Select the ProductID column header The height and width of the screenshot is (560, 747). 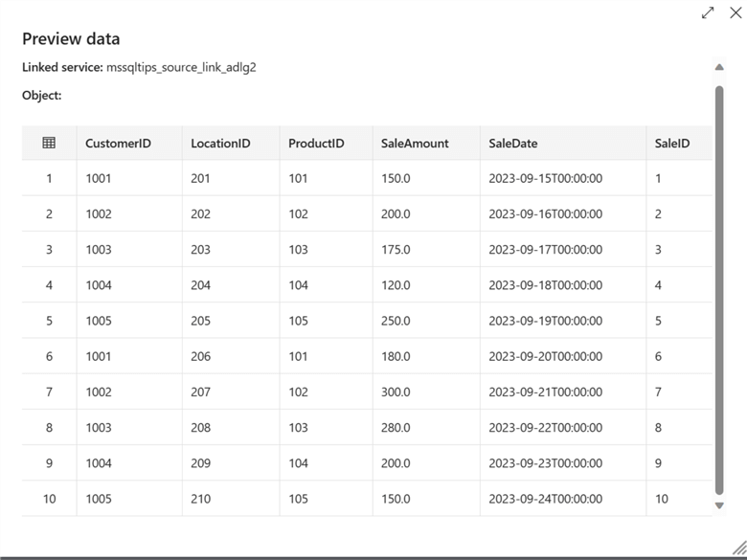click(316, 144)
